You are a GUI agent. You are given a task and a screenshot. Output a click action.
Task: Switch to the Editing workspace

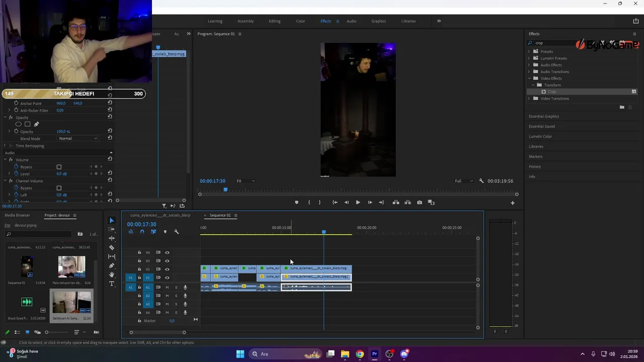pyautogui.click(x=275, y=21)
